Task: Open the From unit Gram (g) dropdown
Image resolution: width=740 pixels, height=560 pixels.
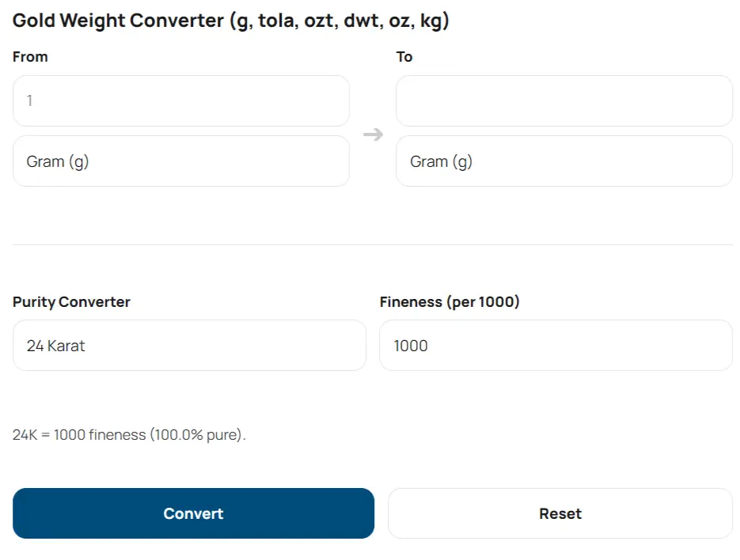Action: pyautogui.click(x=180, y=161)
